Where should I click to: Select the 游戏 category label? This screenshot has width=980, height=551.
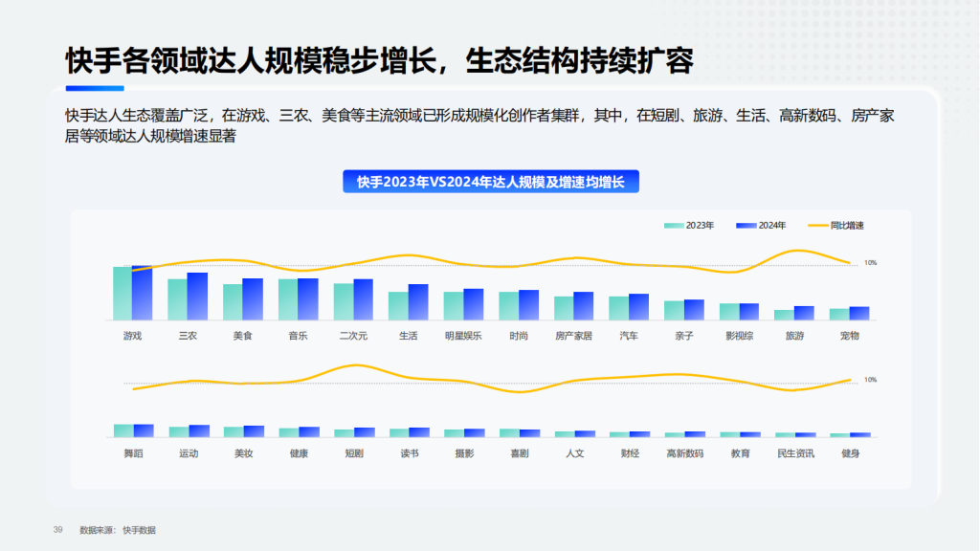132,336
